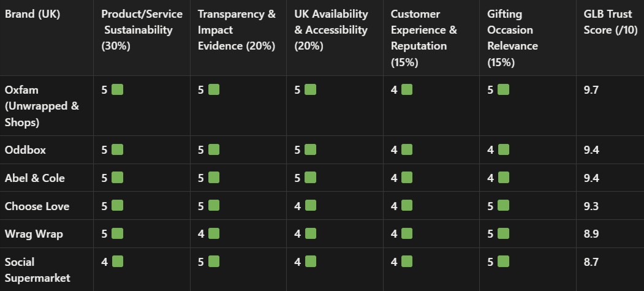Click green square in Oxfam's Product Sustainability cell

pos(117,90)
